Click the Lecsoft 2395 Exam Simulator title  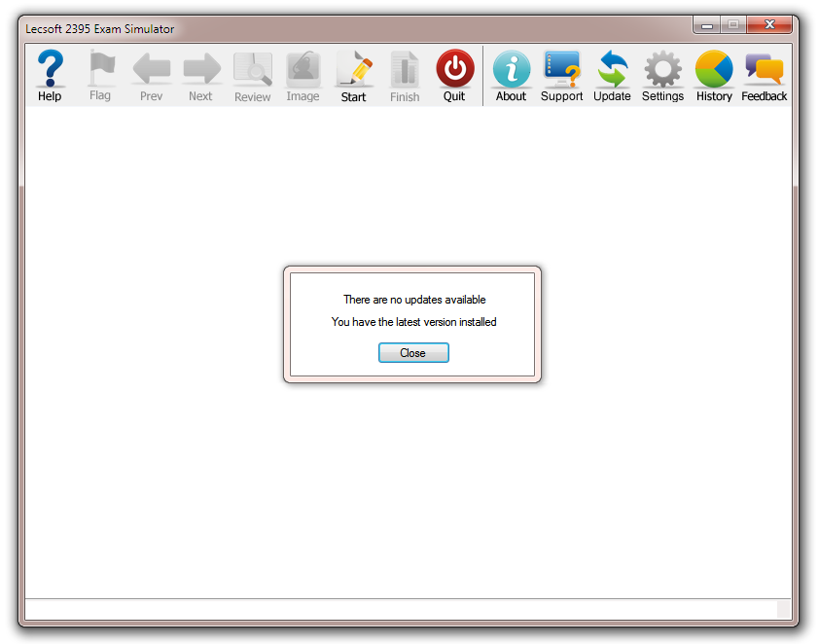(100, 29)
